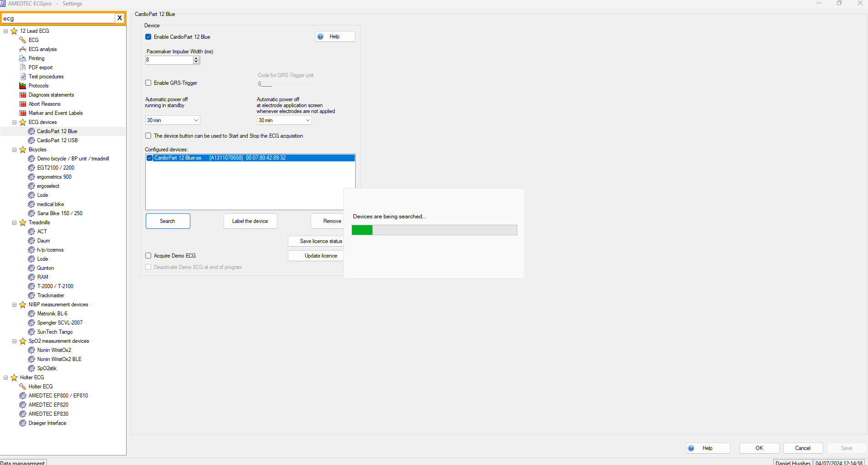Screen dimensions: 868x465
Task: Click the Test procedures checklist icon
Action: coord(23,77)
